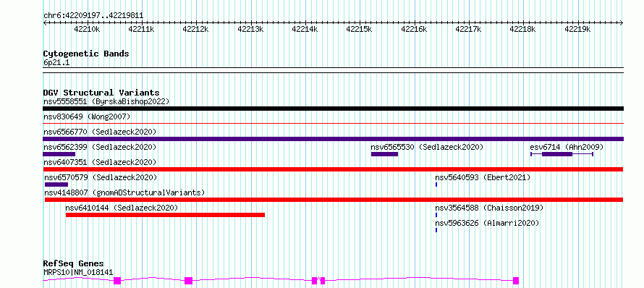Select the MRPS10 exon near 42218k
Viewport: 644px width, 288px height.
(x=516, y=281)
